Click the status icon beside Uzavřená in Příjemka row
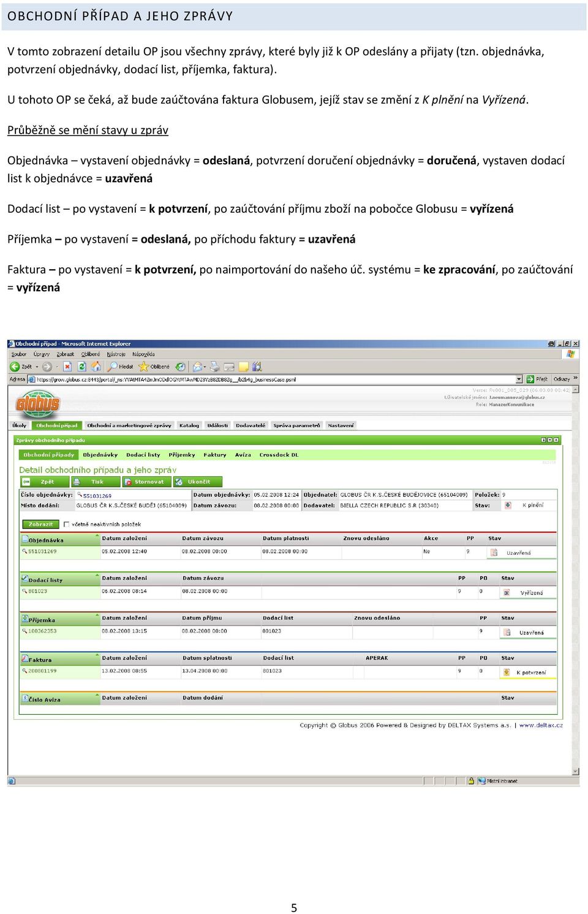 coord(507,632)
